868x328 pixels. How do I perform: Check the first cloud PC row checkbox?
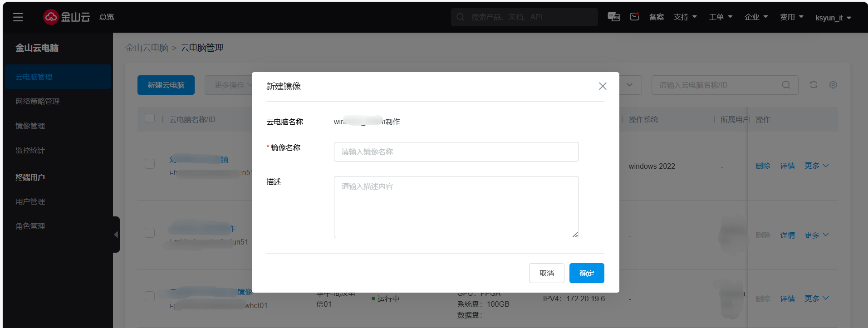pyautogui.click(x=150, y=164)
